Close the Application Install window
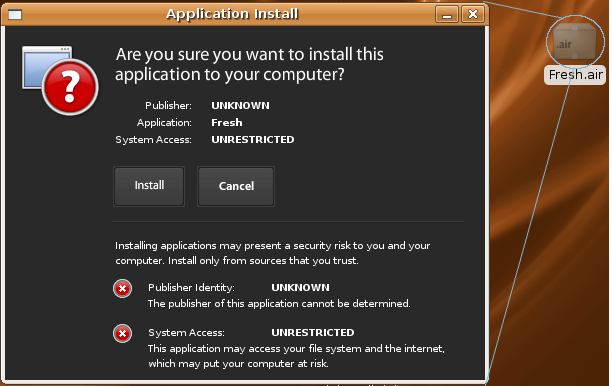 473,14
